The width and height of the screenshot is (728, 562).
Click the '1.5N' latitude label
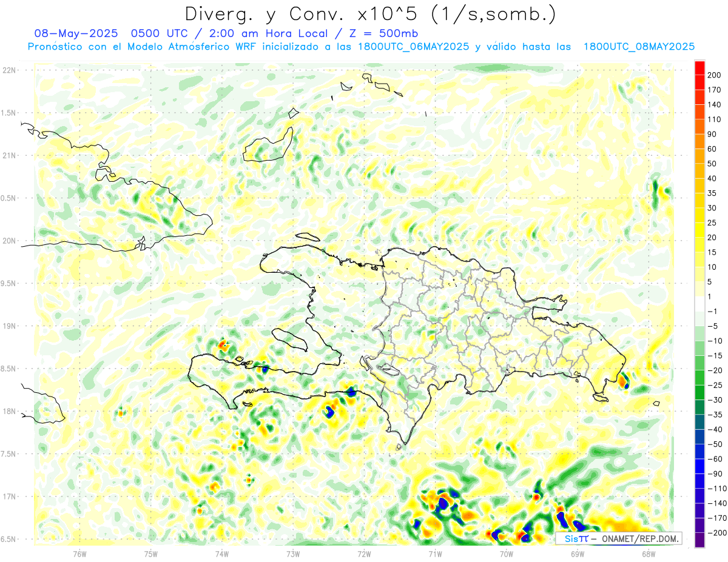click(8, 113)
